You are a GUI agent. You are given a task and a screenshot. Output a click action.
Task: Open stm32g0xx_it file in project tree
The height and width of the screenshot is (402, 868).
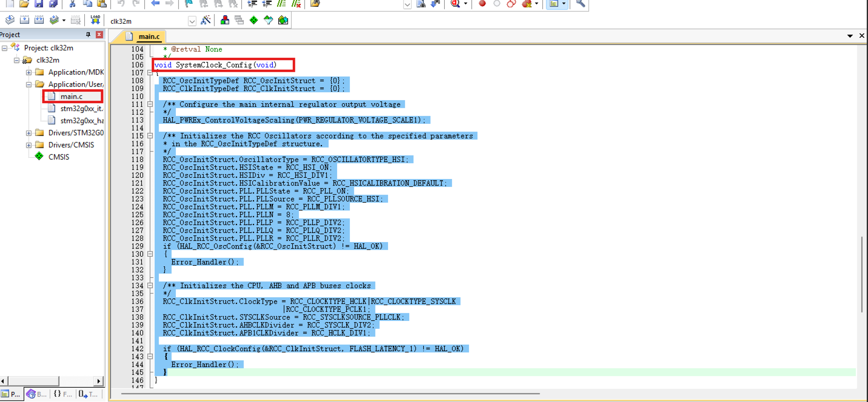[81, 109]
